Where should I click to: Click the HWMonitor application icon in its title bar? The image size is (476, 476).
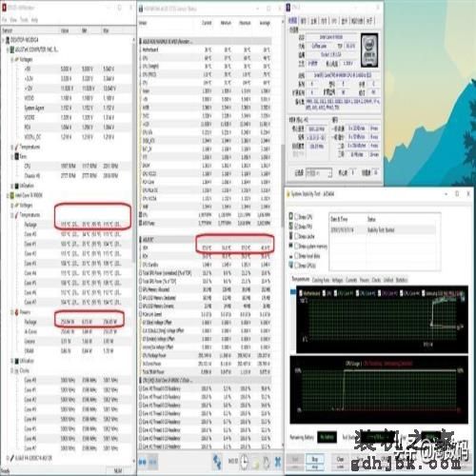click(5, 7)
